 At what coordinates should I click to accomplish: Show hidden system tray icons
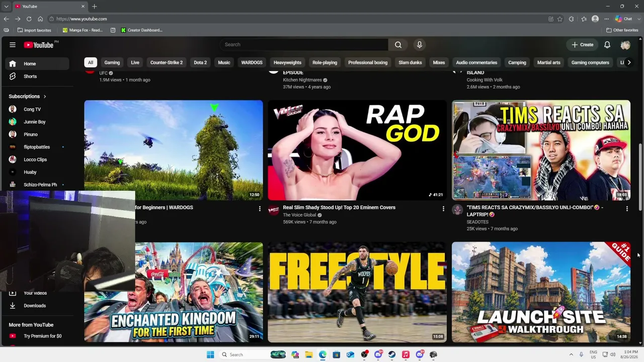[x=571, y=354]
